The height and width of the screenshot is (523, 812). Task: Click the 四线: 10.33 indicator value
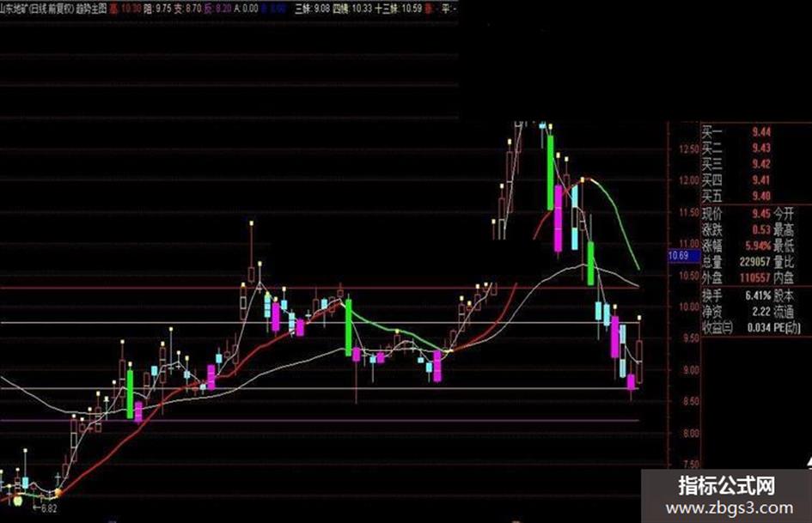[x=352, y=9]
